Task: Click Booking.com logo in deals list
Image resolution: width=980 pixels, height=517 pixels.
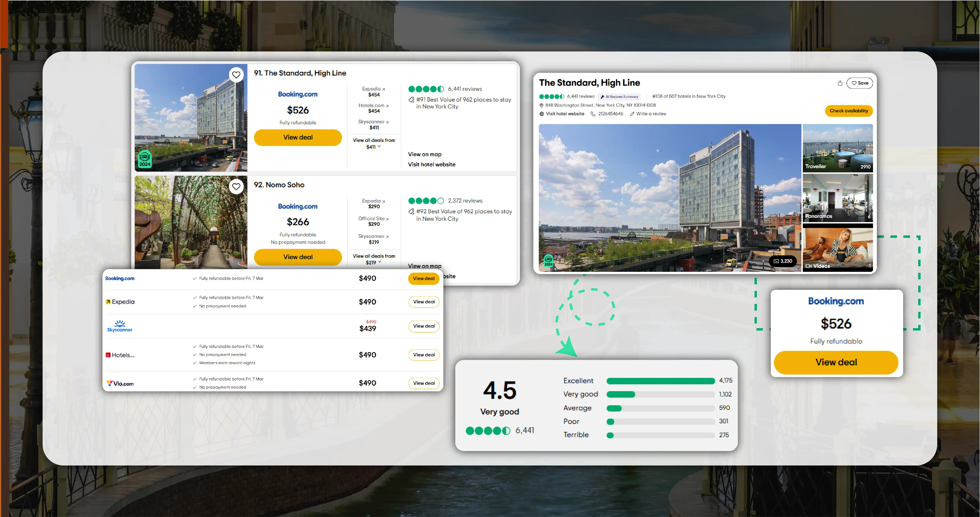Action: coord(120,279)
